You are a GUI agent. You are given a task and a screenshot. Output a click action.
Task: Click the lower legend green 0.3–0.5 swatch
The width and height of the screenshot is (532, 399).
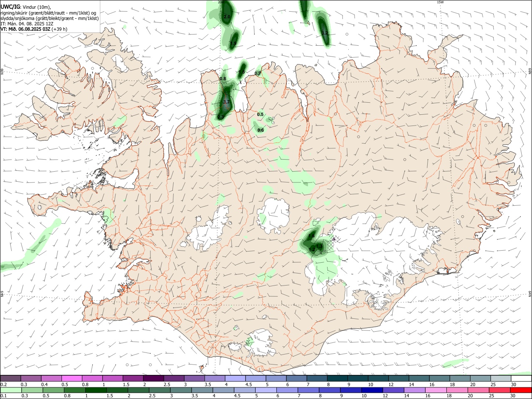pos(32,390)
